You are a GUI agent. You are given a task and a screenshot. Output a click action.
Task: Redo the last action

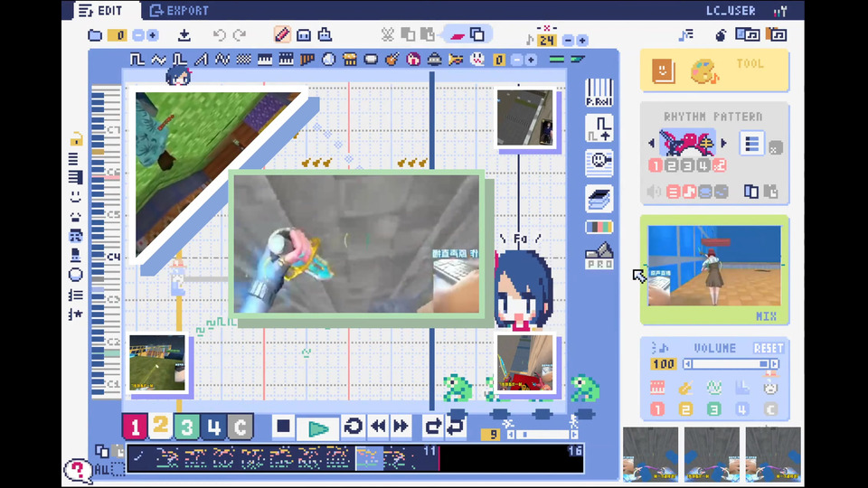pyautogui.click(x=240, y=35)
